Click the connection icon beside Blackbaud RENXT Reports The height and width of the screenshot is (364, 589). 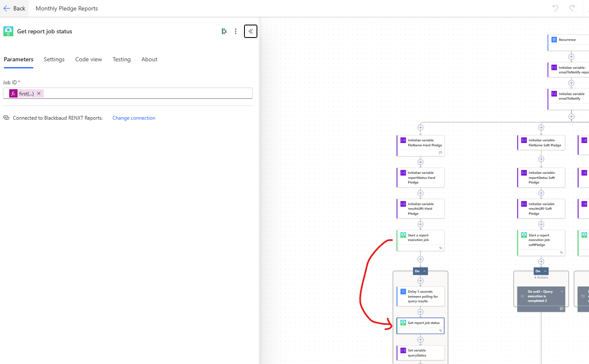pyautogui.click(x=6, y=118)
